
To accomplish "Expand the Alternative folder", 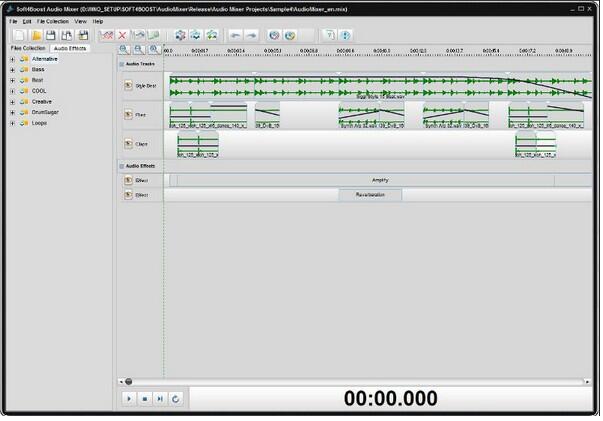I will (x=12, y=59).
